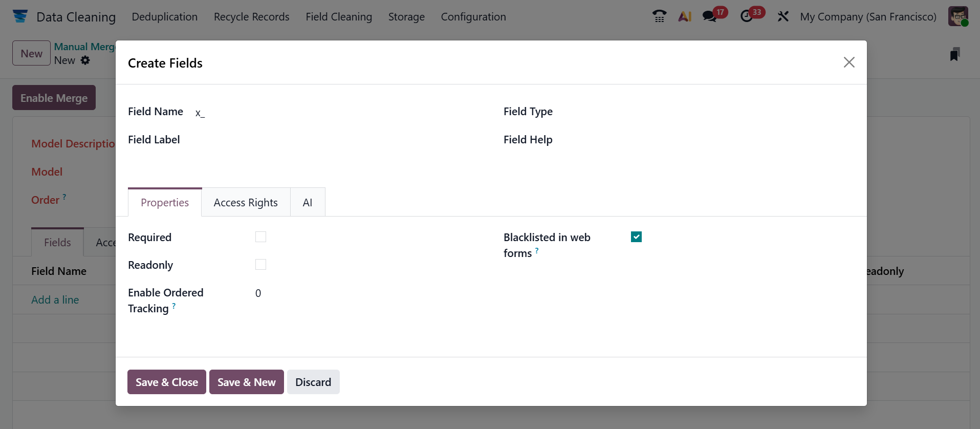This screenshot has height=429, width=980.
Task: Enable the Required checkbox
Action: (x=260, y=237)
